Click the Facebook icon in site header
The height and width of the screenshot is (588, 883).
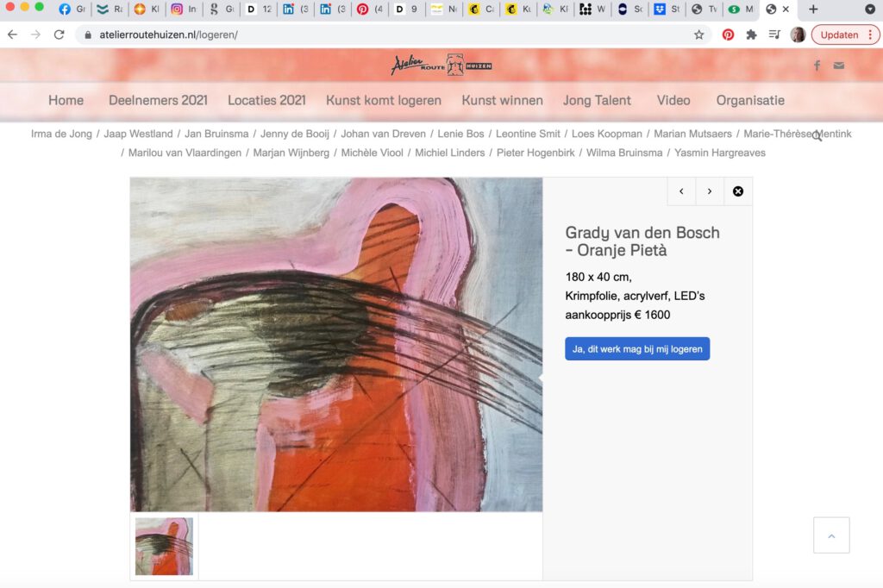(817, 66)
